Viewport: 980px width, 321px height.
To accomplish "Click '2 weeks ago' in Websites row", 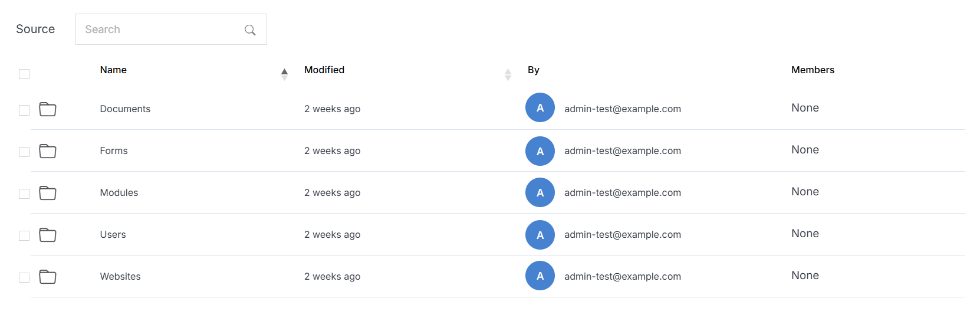I will point(332,276).
